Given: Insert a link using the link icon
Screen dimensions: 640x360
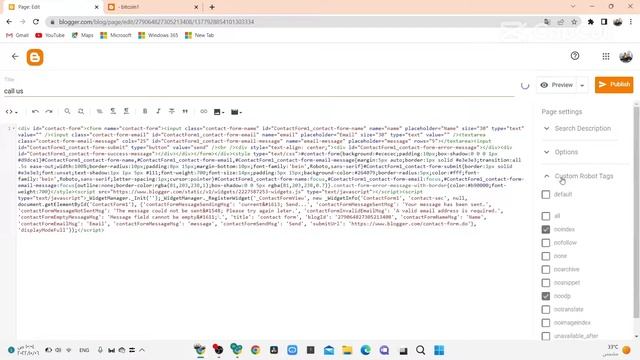Looking at the screenshot, I should (204, 111).
